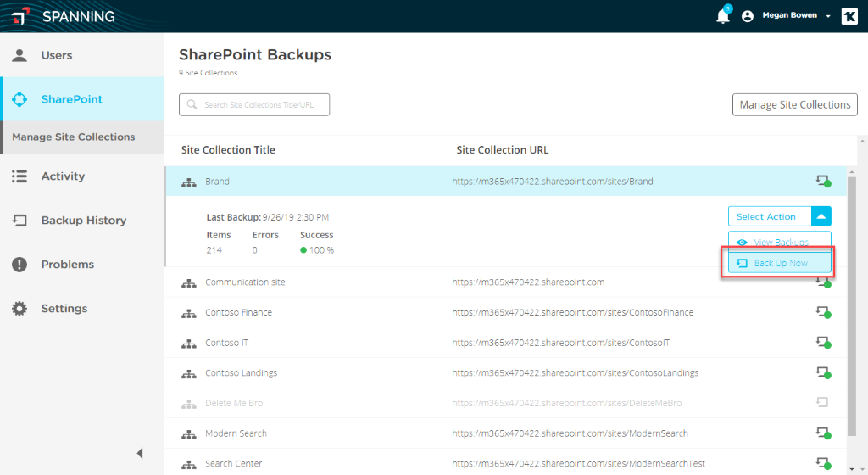Open the notifications bell
Screen dimensions: 868x475
723,15
